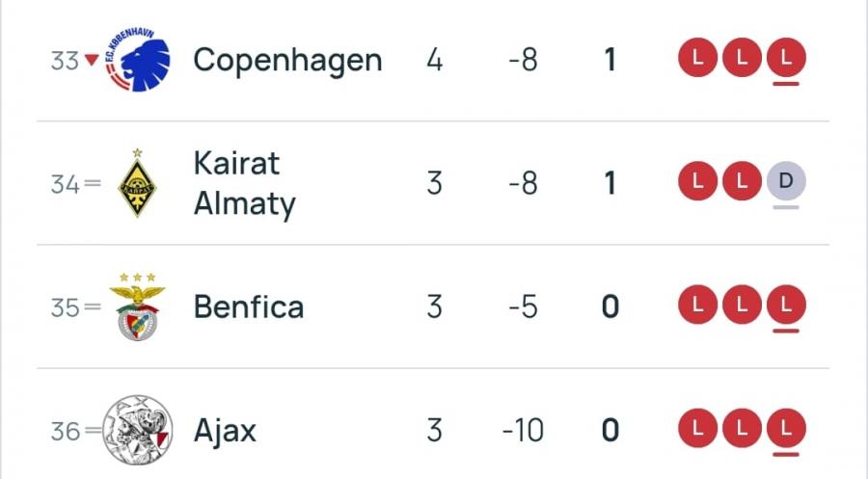Image resolution: width=868 pixels, height=479 pixels.
Task: Tap Benfica's underlined latest loss badge
Action: 786,306
